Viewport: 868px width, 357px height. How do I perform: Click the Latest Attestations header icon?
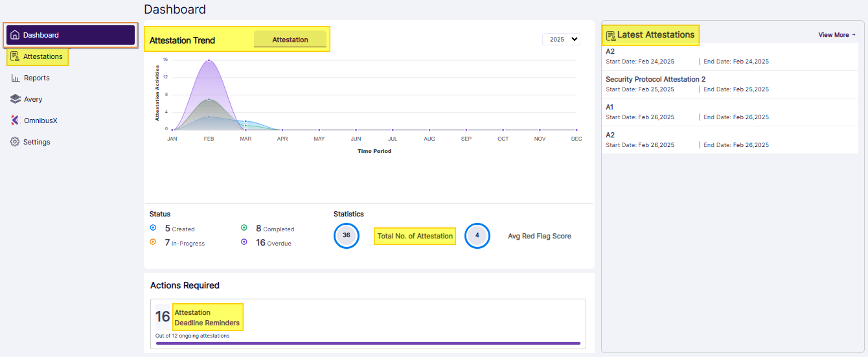pyautogui.click(x=610, y=35)
